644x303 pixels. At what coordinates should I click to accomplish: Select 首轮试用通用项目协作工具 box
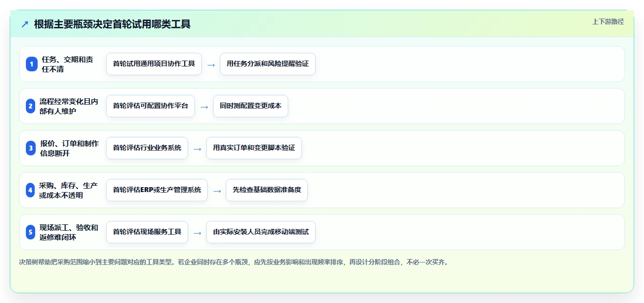pos(154,64)
